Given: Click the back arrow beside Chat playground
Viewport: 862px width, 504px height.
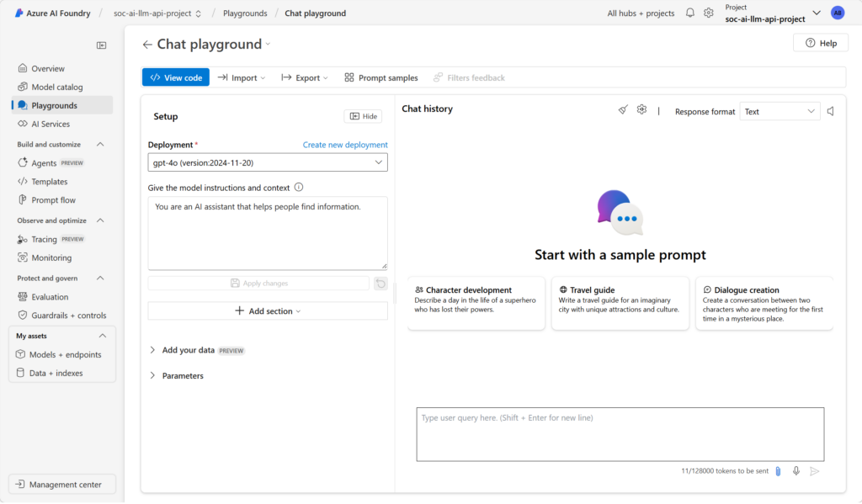Looking at the screenshot, I should coord(147,45).
